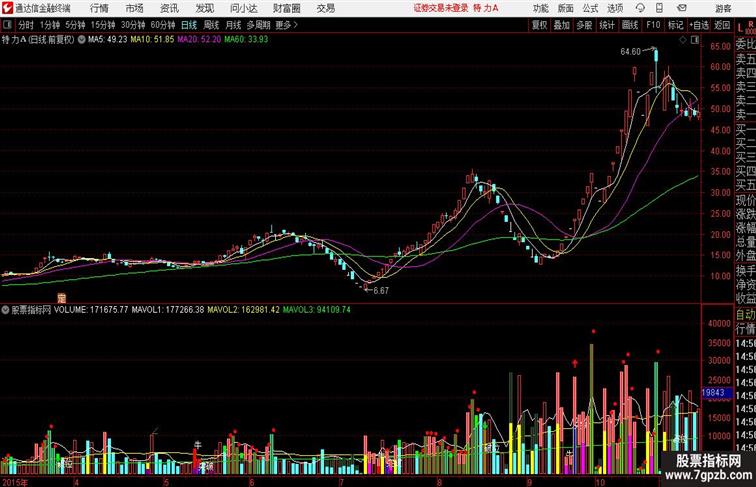Click the MA60: 33.93 indicator value
756x487 pixels.
click(246, 40)
